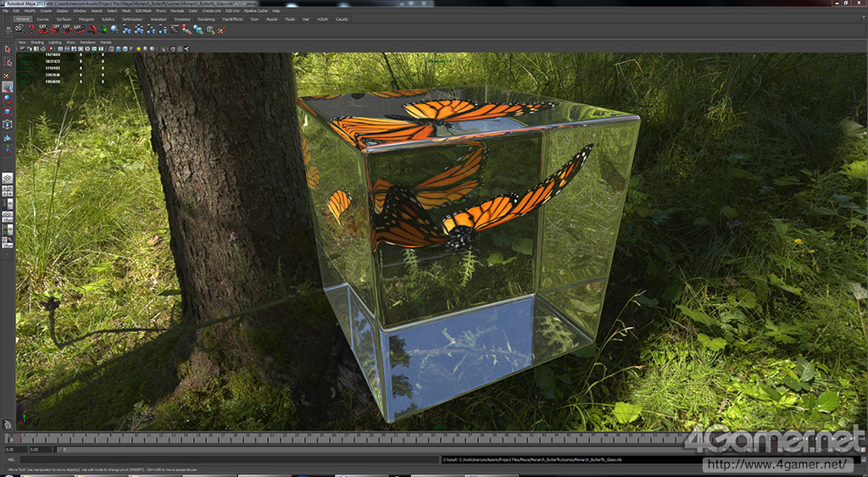This screenshot has height=477, width=868.
Task: Open the File menu
Action: [5, 10]
